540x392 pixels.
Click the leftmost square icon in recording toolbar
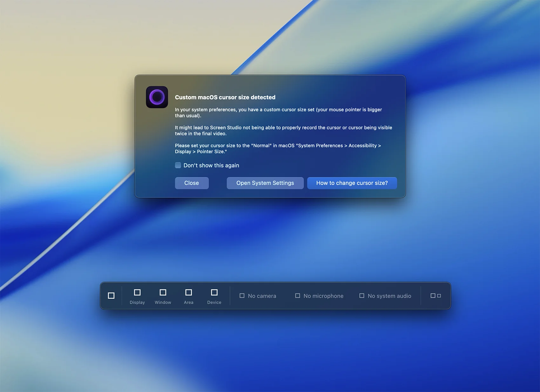point(111,296)
